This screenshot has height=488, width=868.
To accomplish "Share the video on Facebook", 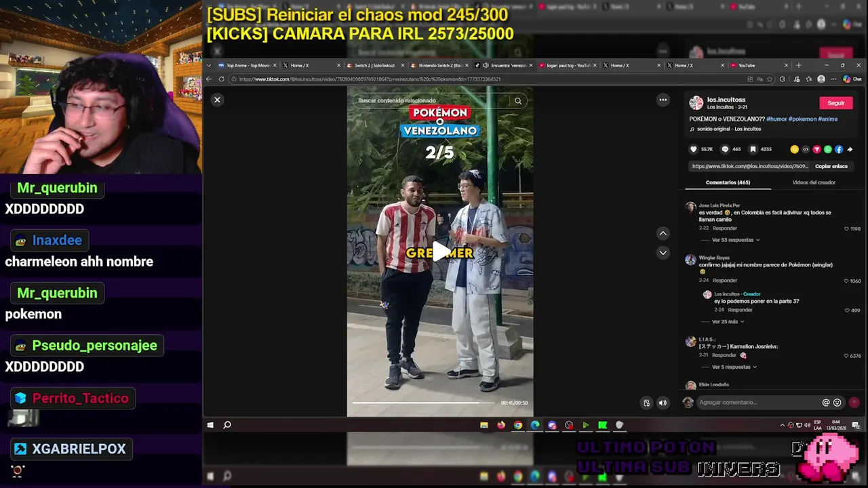I will 839,149.
